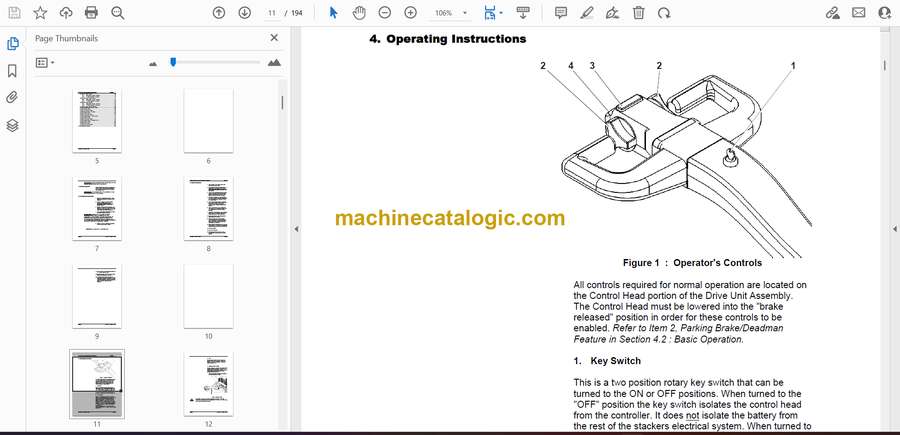Close the Page Thumbnails panel
The image size is (900, 435).
point(274,38)
